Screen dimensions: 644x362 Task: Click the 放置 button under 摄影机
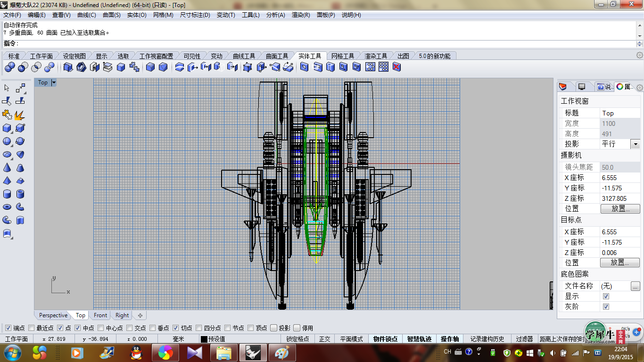coord(620,209)
